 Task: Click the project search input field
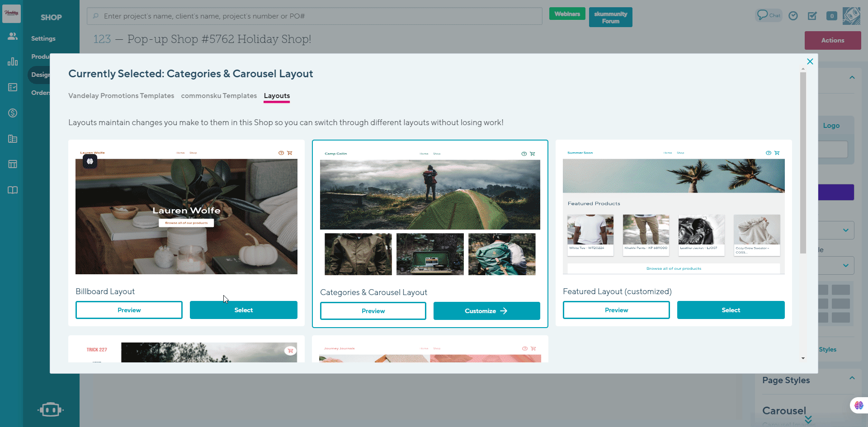(x=315, y=16)
